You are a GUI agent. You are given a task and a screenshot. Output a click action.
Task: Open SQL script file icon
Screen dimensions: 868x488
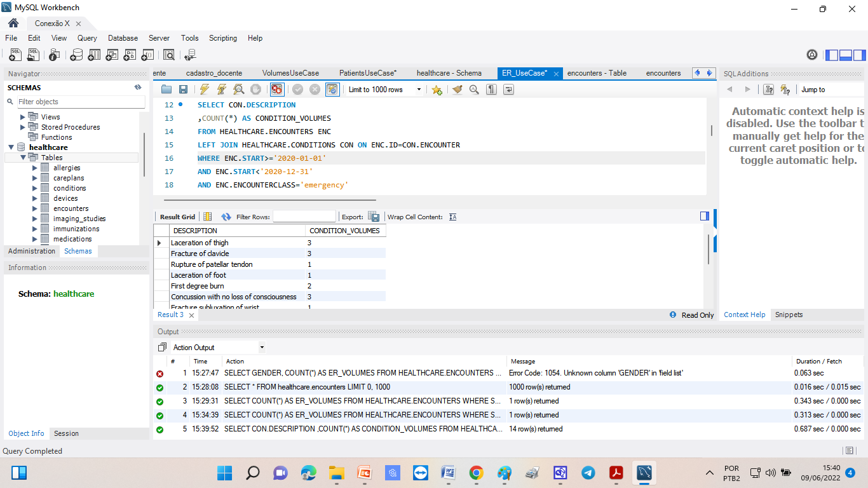pos(33,55)
